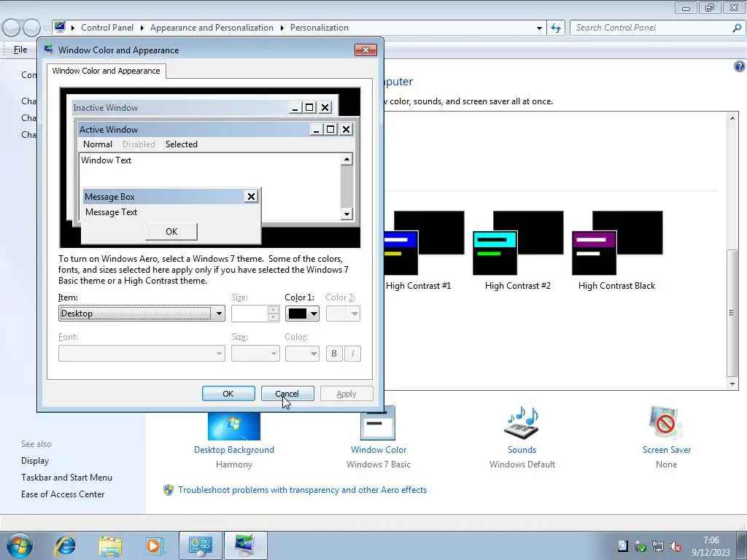This screenshot has height=560, width=747.
Task: Click theme list scrollbar up arrow
Action: pos(732,118)
